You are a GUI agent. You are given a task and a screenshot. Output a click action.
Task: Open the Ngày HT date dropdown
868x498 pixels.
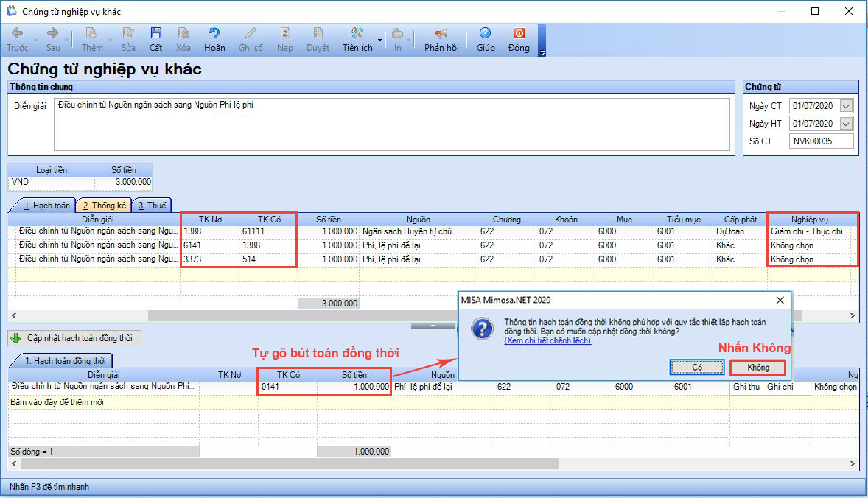pos(846,124)
